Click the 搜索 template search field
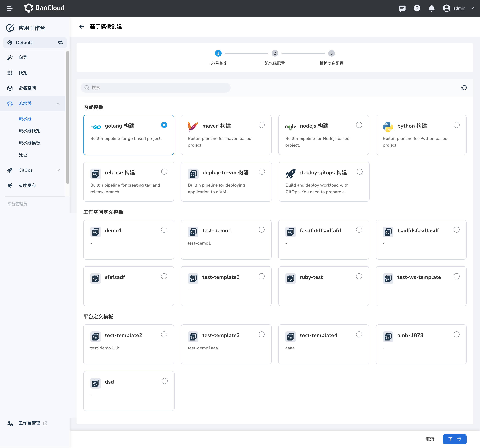 156,88
